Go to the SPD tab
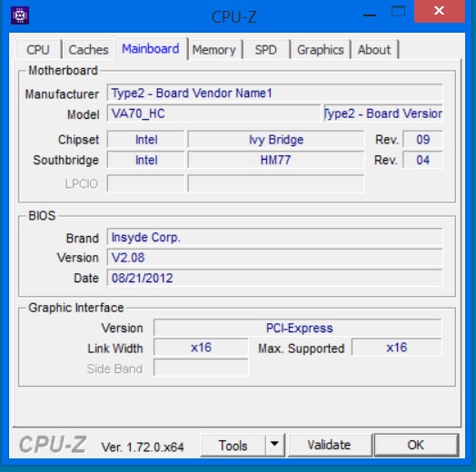 click(266, 50)
